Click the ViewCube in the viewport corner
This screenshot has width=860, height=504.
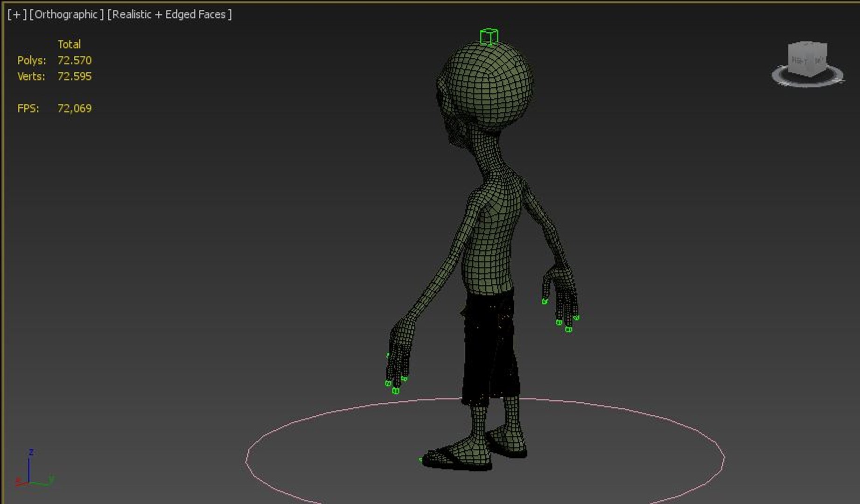808,59
